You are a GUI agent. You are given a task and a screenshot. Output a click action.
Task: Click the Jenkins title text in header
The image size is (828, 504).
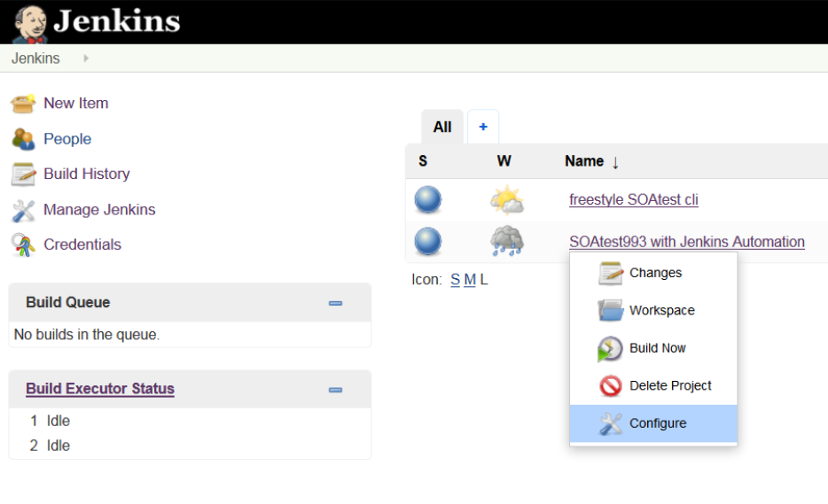[117, 21]
